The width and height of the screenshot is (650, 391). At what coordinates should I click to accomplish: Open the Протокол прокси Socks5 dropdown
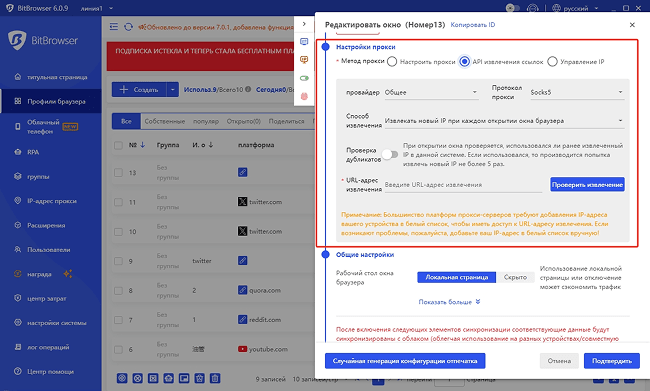[577, 92]
